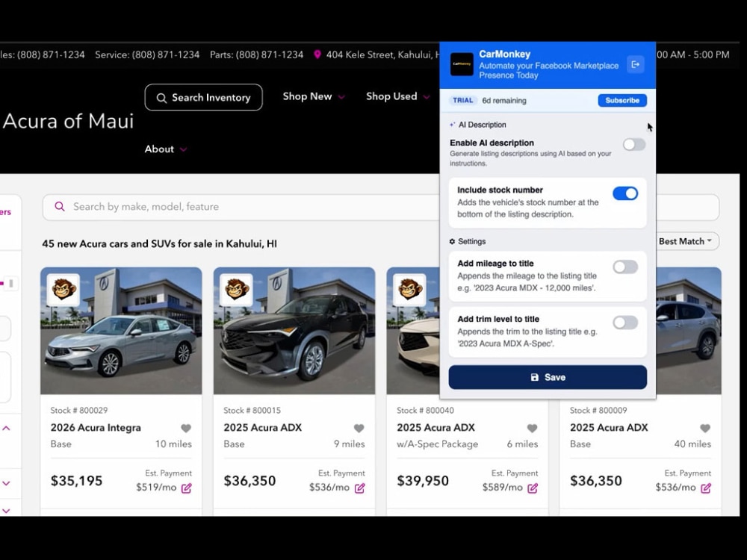The height and width of the screenshot is (560, 747).
Task: Click the Settings gear icon in CarMonkey panel
Action: (452, 241)
